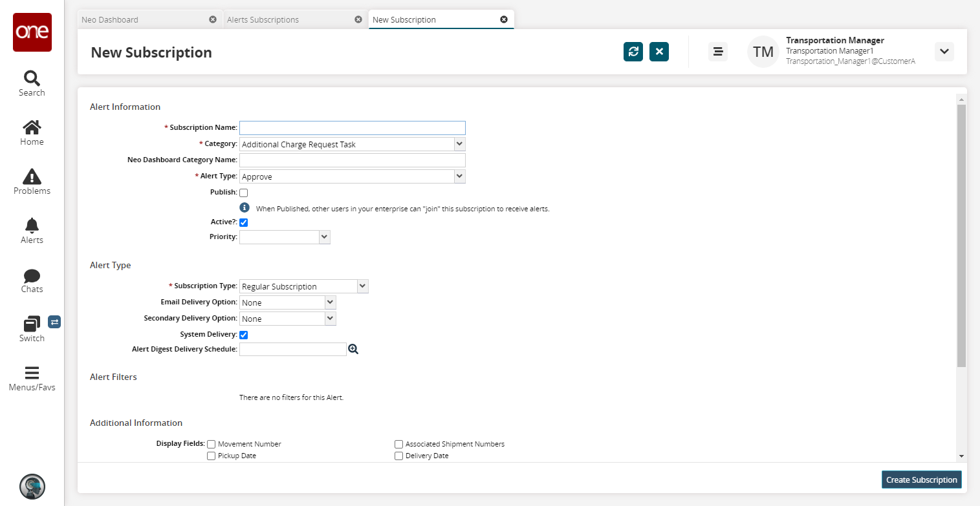
Task: Click the refresh icon in page header
Action: click(633, 52)
